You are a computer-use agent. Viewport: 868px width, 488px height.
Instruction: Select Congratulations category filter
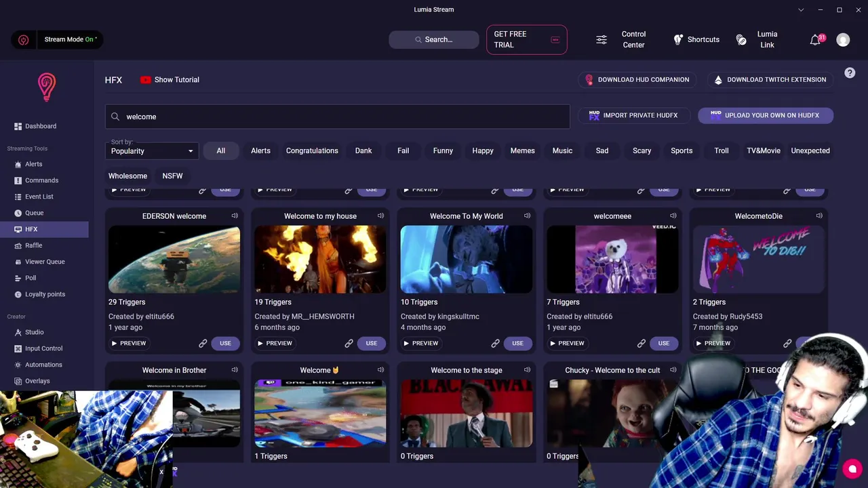click(312, 151)
